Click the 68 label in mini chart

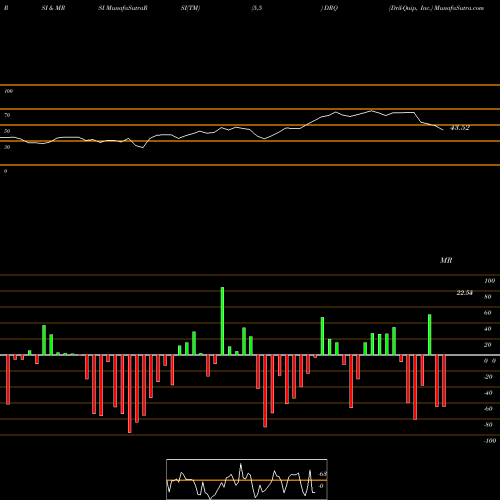[x=323, y=474]
